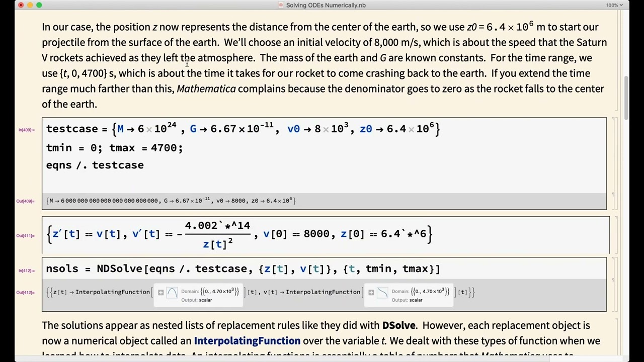This screenshot has width=644, height=362.
Task: Click the {t, 0, 4700} s text in paragraph
Action: [87, 73]
